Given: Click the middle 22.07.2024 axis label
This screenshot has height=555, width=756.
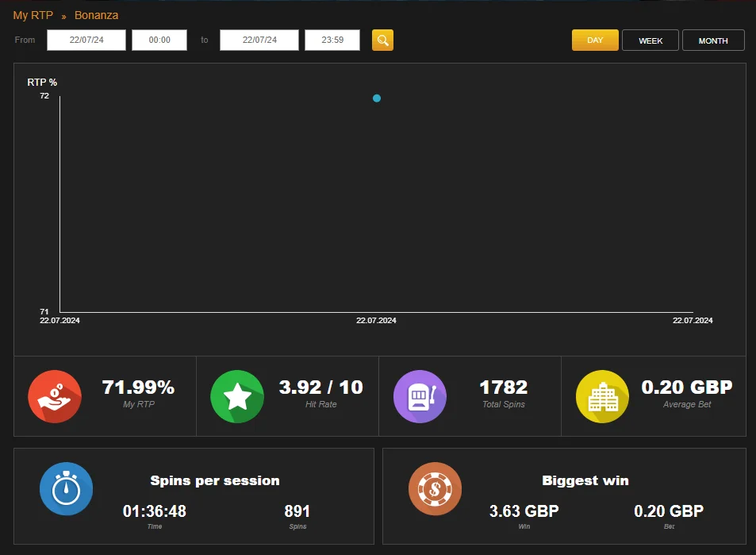Looking at the screenshot, I should click(x=376, y=321).
